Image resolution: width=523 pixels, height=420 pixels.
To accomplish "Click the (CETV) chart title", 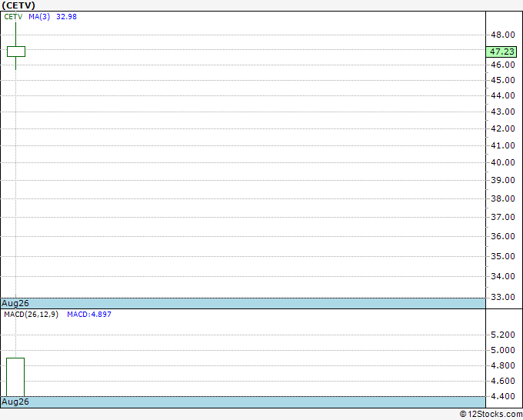I will 18,5.
